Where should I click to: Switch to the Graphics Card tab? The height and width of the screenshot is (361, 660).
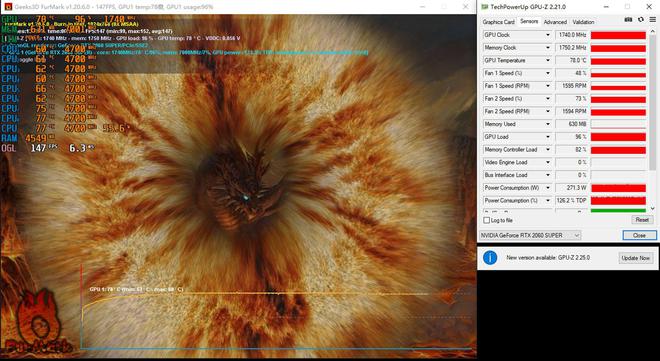coord(498,22)
